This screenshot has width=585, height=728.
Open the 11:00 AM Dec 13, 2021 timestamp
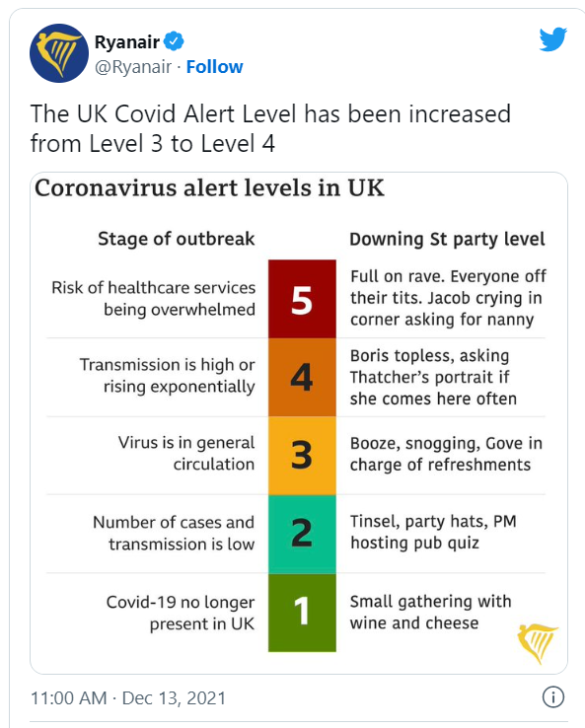pos(128,697)
